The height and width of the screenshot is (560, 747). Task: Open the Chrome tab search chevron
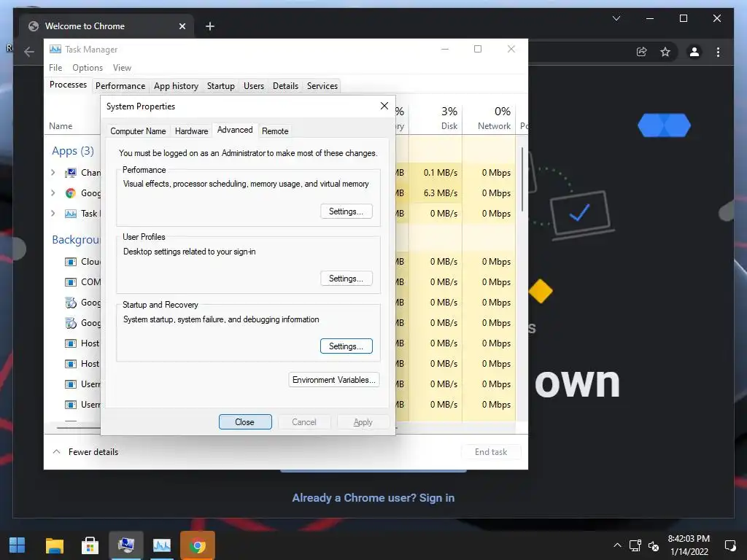click(x=616, y=18)
